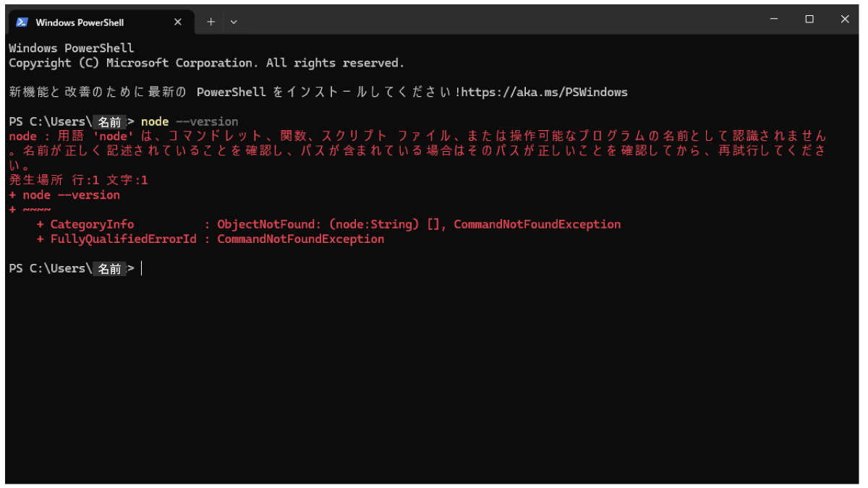Click '+ CategoryInfo' label

(85, 224)
